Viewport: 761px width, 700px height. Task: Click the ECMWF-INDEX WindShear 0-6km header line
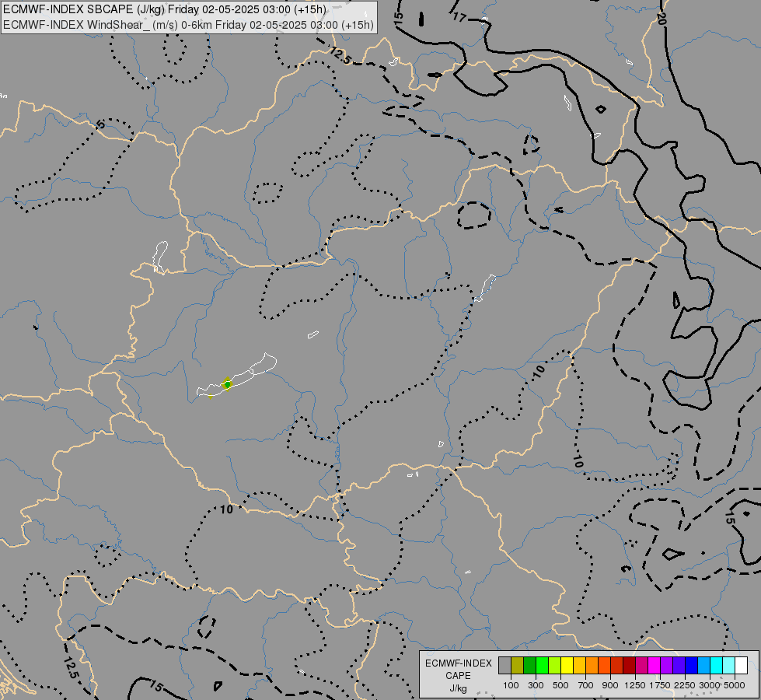188,25
